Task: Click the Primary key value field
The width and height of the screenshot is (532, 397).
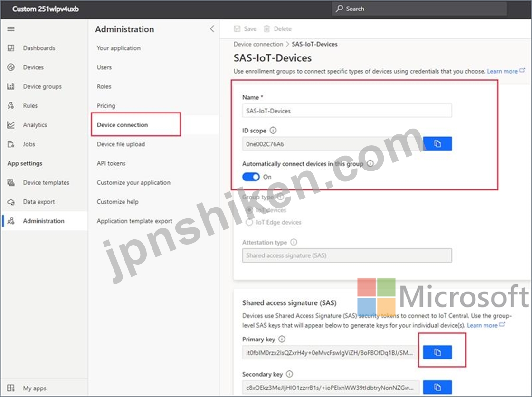Action: [331, 352]
